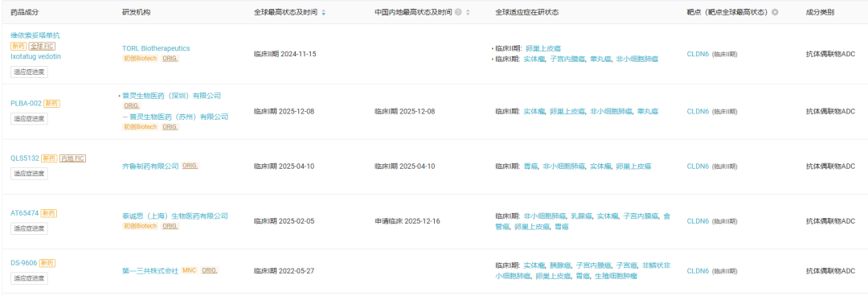Click 适应症进度 button under DS-9606
This screenshot has height=296, width=868.
(x=29, y=277)
